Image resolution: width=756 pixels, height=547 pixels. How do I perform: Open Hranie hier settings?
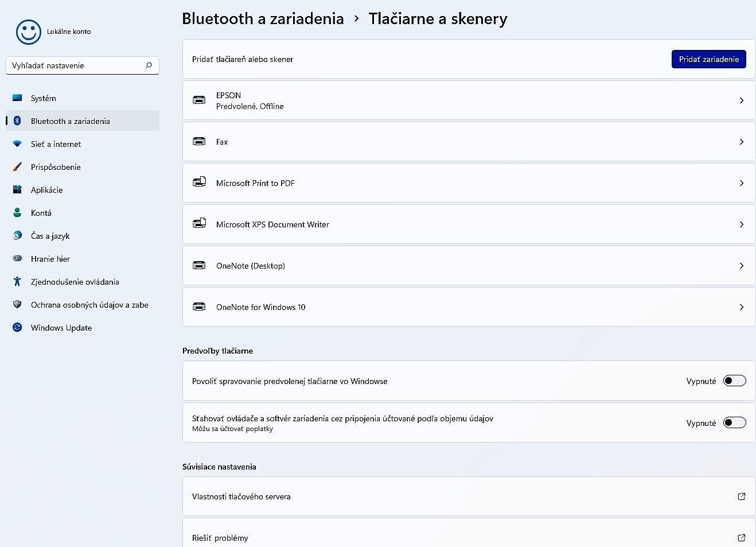[83, 259]
